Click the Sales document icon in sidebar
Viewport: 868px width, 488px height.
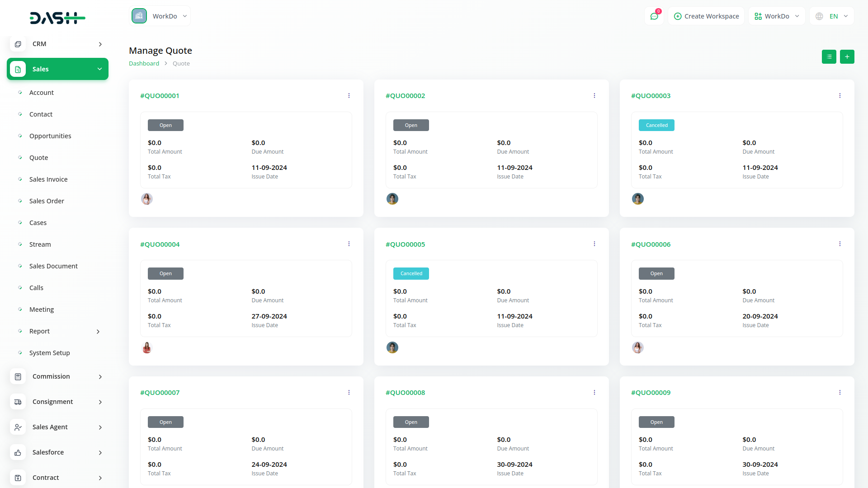coord(18,69)
